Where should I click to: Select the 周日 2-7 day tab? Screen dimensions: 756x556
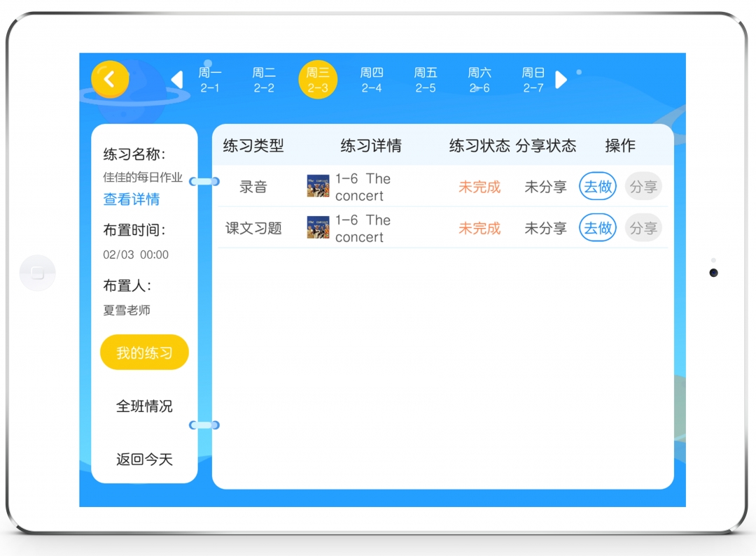[x=533, y=80]
